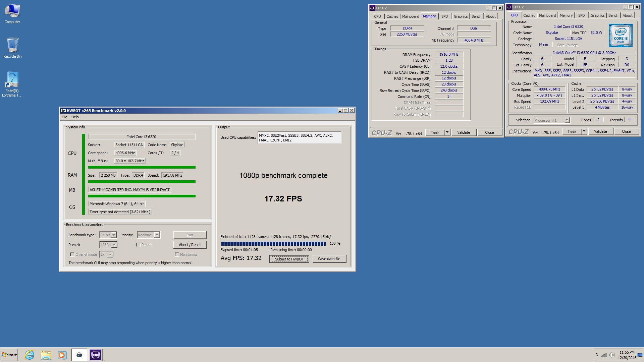This screenshot has height=362, width=644.
Task: Expand Overkill mode 2x dropdown
Action: point(110,254)
